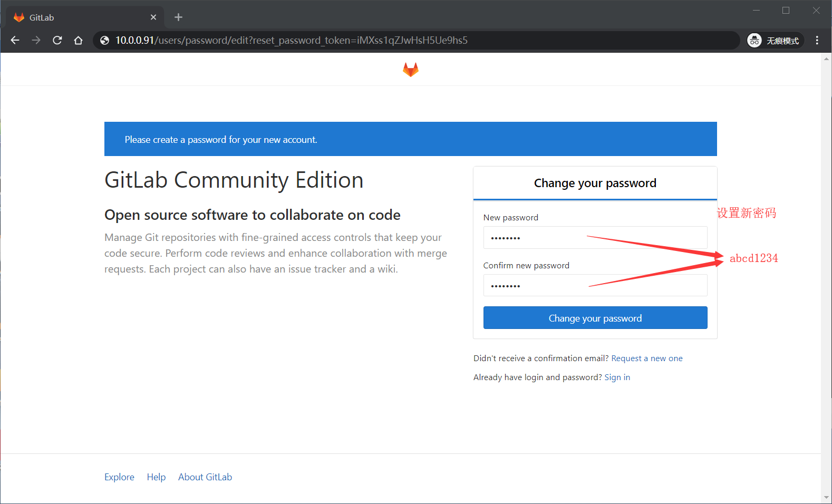Click Request a new one link
832x504 pixels.
point(647,358)
